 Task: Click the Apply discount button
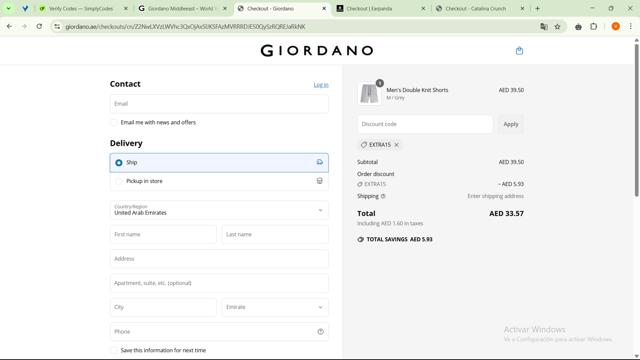[x=511, y=124]
